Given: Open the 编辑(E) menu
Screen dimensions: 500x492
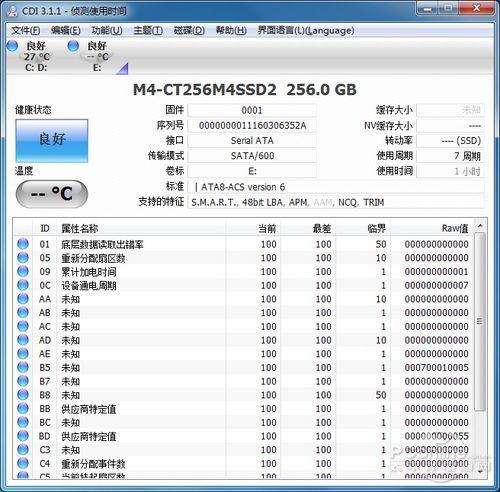Looking at the screenshot, I should (x=66, y=31).
